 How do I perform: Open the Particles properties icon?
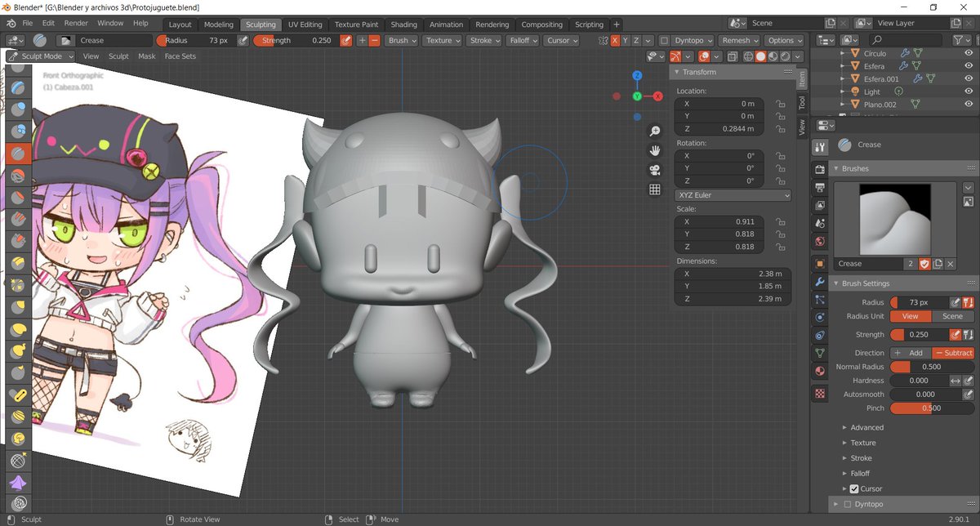[x=821, y=299]
